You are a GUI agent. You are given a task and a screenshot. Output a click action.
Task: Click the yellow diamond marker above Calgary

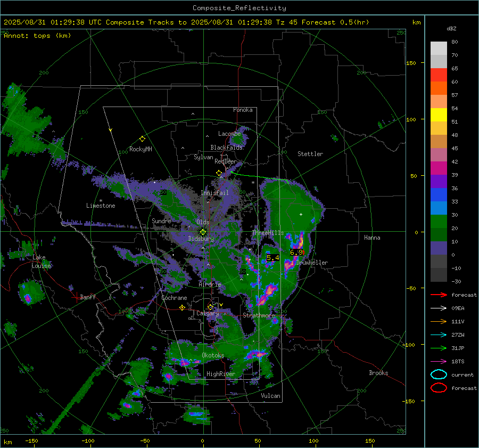point(210,307)
